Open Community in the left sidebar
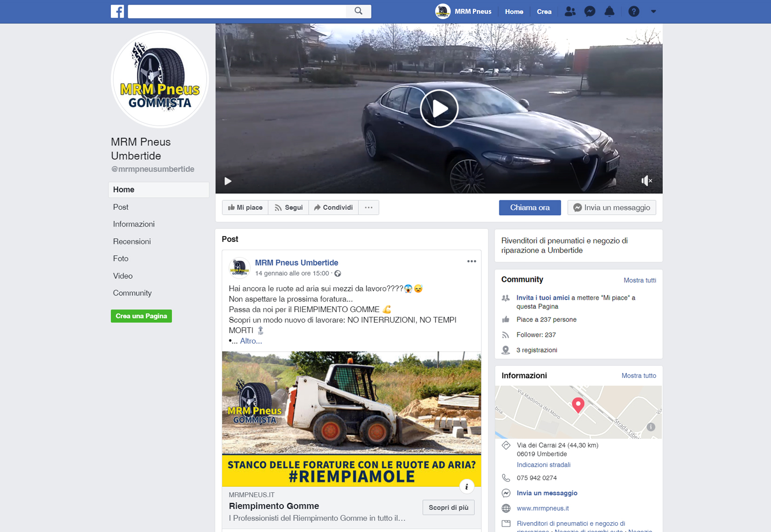 [x=132, y=293]
